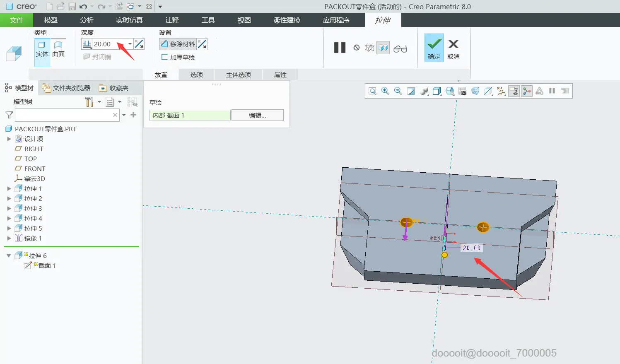Click the Regenerate model icon
This screenshot has height=364, width=620.
coord(119,7)
